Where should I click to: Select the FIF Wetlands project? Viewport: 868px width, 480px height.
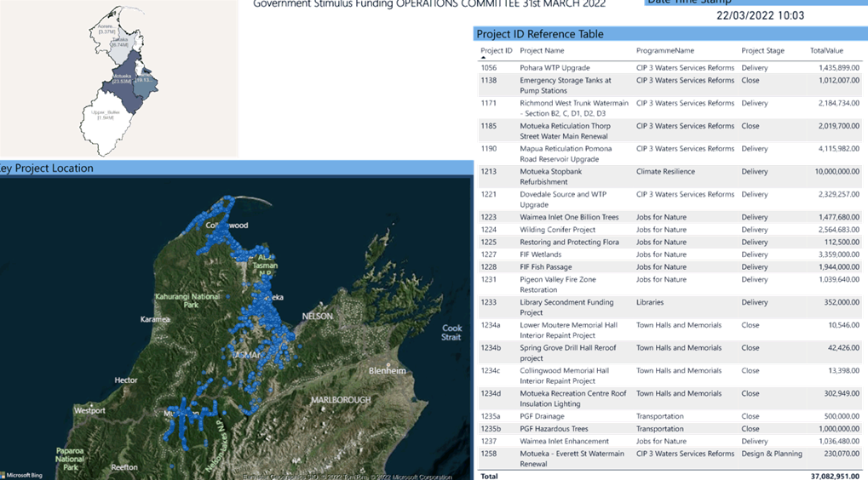[540, 254]
